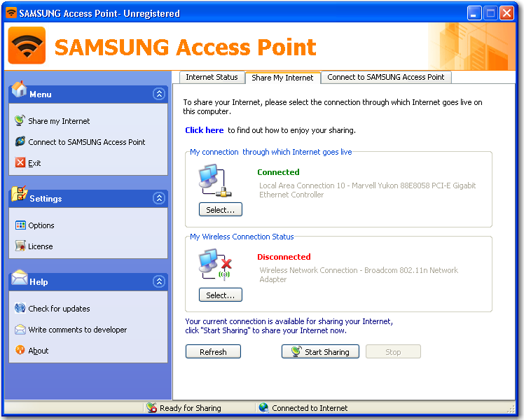Click the Options grid icon
Viewport: 524px width, 420px height.
(x=20, y=225)
